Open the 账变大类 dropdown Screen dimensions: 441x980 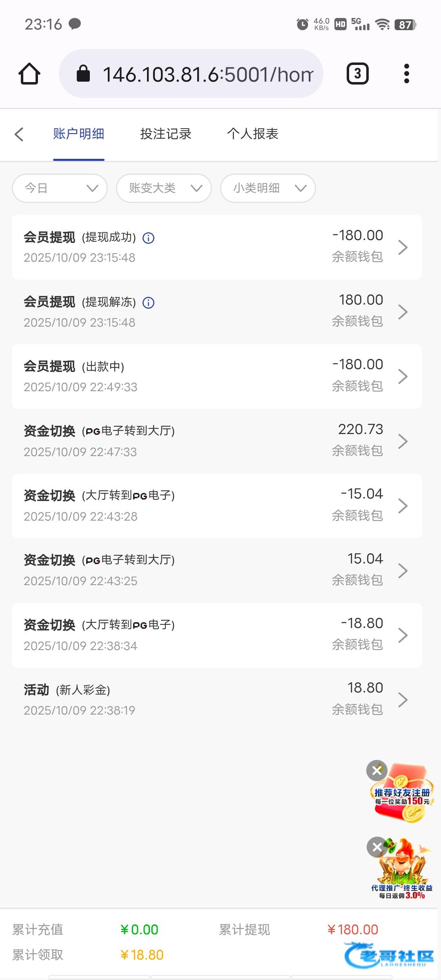[164, 188]
